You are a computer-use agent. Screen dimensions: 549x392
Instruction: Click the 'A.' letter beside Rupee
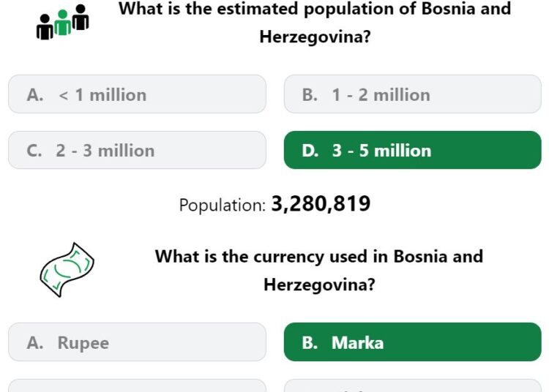point(35,343)
